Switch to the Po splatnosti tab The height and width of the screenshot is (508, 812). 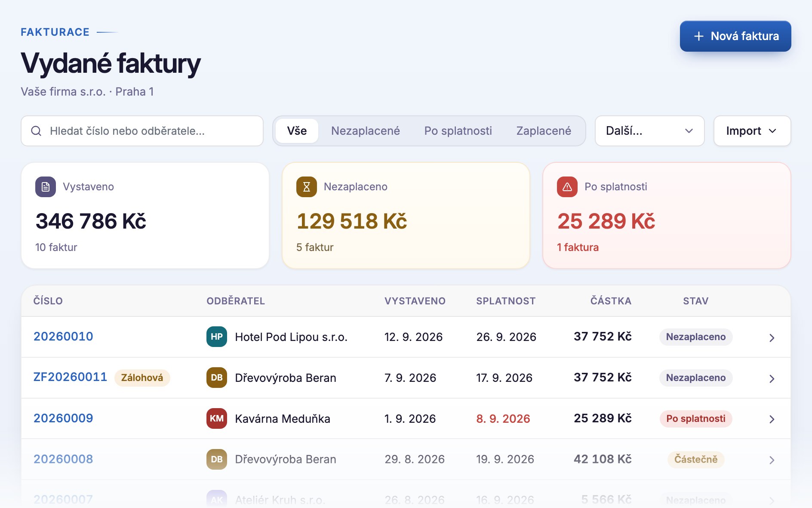pos(458,131)
